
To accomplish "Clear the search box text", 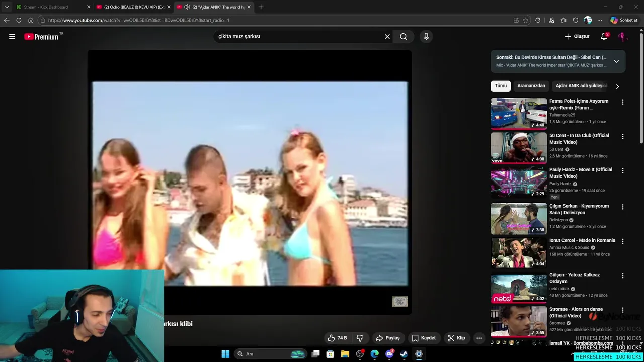I will (x=387, y=36).
